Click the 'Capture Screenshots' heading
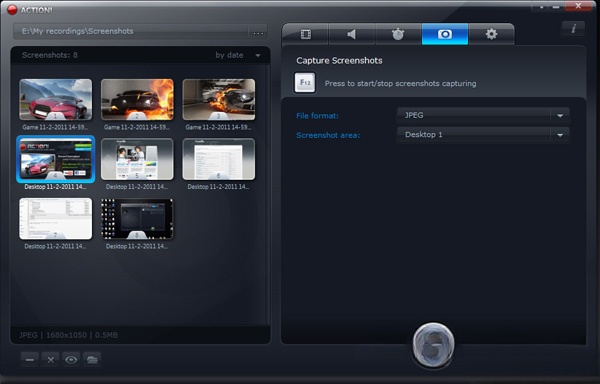 pyautogui.click(x=339, y=61)
